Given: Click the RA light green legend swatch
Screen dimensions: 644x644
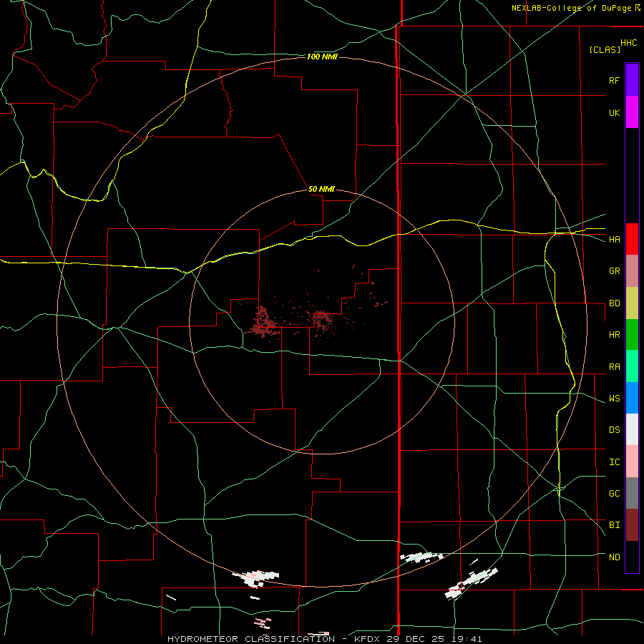Looking at the screenshot, I should click(632, 366).
